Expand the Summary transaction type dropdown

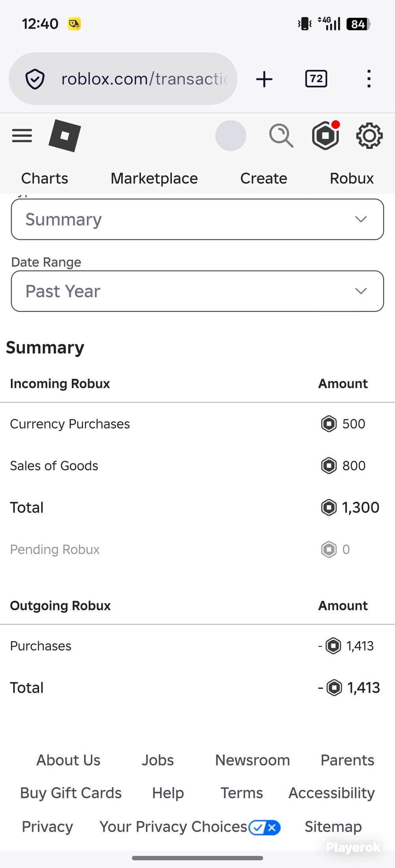(x=197, y=219)
